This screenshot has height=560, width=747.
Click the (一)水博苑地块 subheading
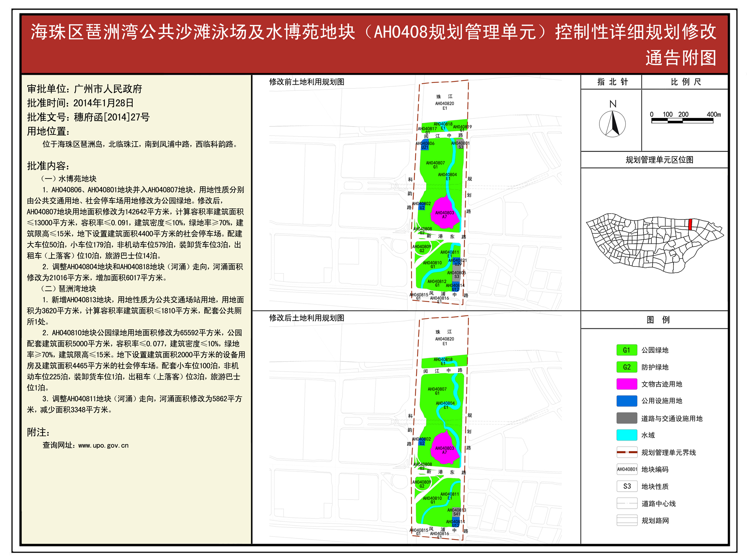point(69,179)
